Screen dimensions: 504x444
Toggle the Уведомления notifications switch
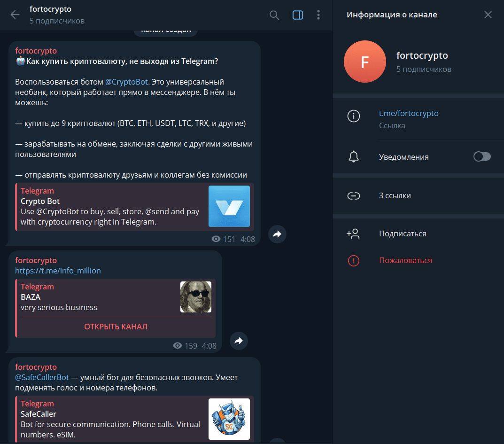point(482,156)
